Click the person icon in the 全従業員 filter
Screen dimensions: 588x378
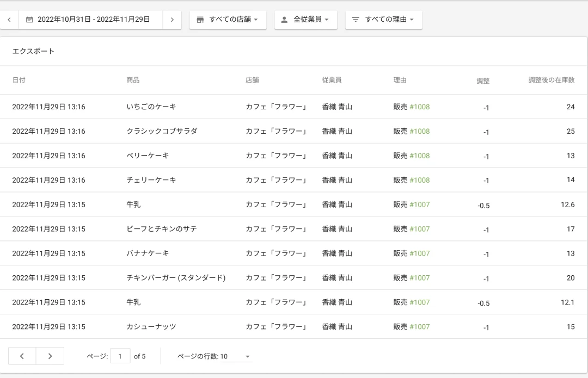[284, 20]
